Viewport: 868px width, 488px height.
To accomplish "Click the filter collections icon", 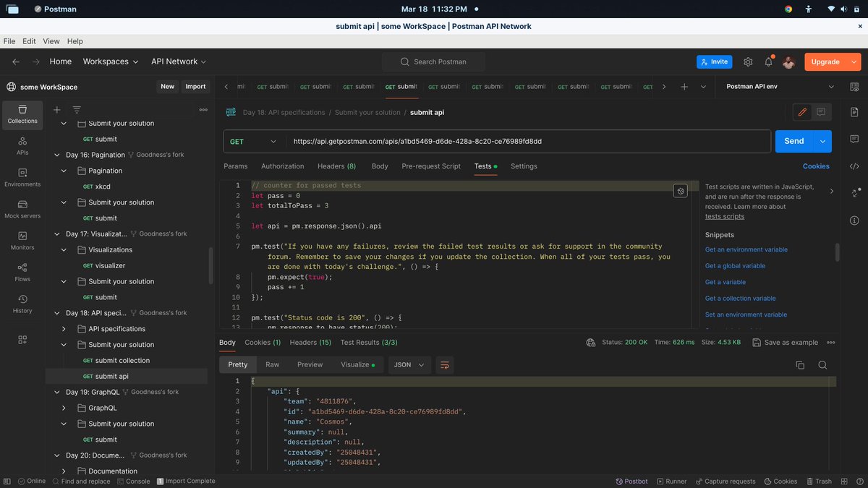I will pos(77,109).
